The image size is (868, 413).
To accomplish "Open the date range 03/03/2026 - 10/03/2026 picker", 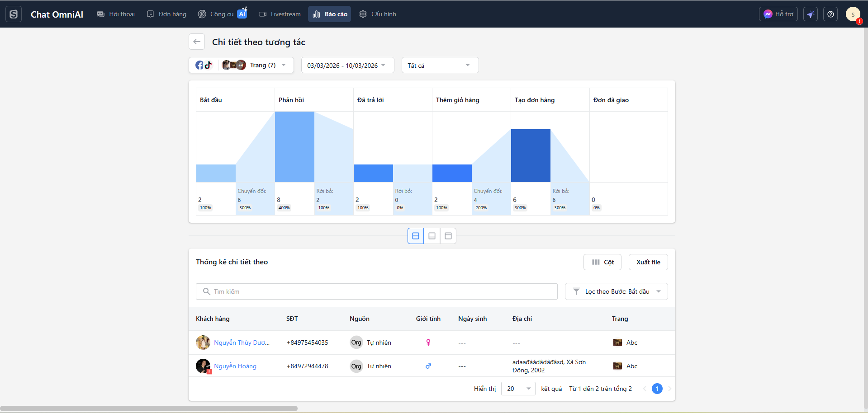I will (347, 65).
